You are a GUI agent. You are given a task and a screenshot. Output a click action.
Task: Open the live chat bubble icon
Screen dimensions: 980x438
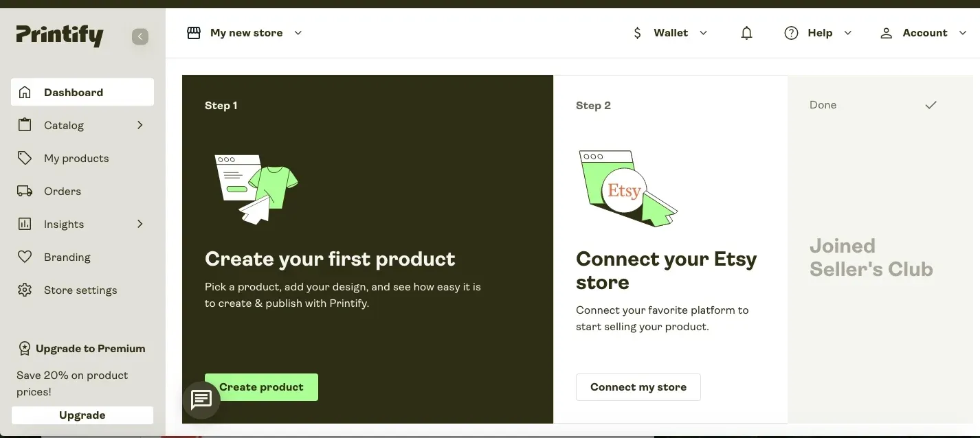pos(201,400)
